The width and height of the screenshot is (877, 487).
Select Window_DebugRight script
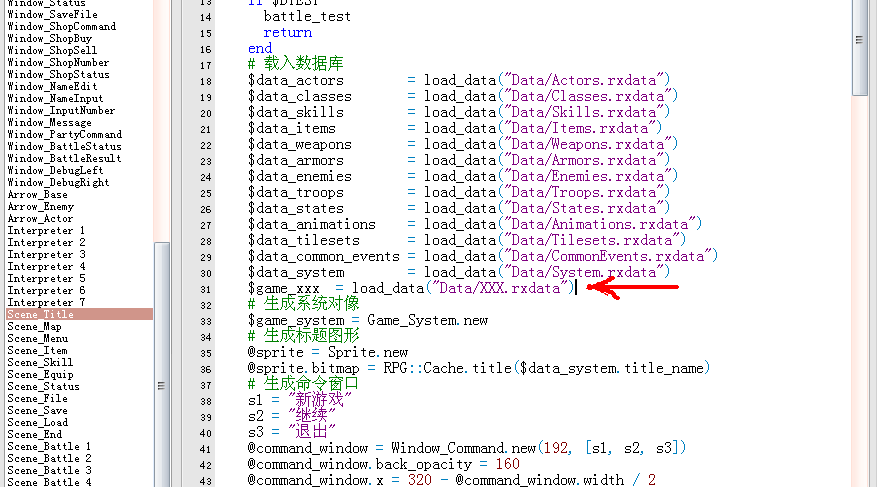[x=58, y=183]
